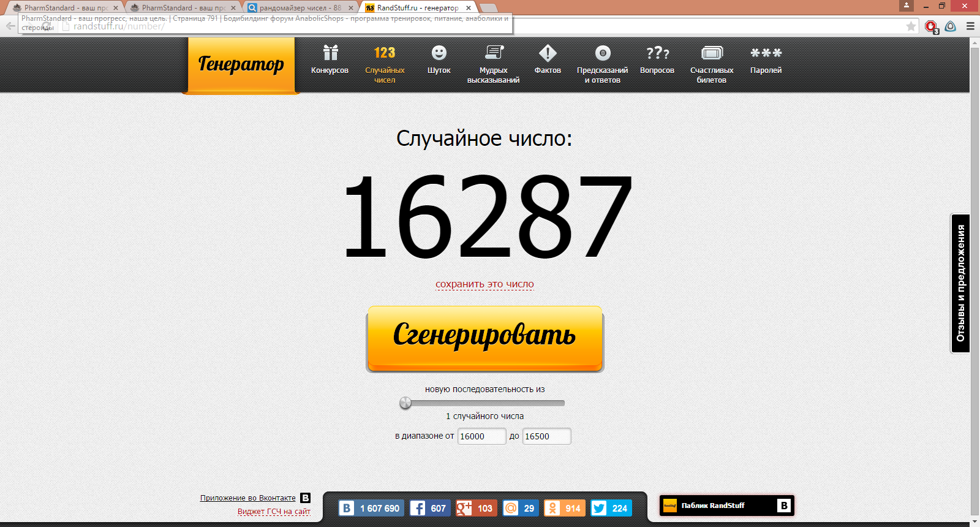
Task: Share via the Google Plus counter
Action: pos(476,508)
